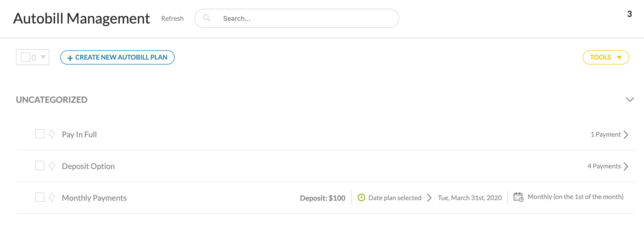Viewport: 644px width, 251px height.
Task: Open the TOOLS dropdown menu
Action: (x=605, y=57)
